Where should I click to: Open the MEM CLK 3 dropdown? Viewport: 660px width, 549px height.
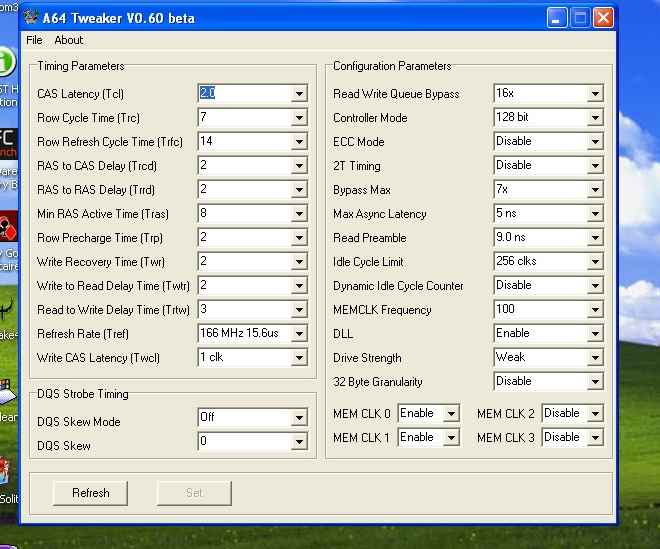(595, 438)
